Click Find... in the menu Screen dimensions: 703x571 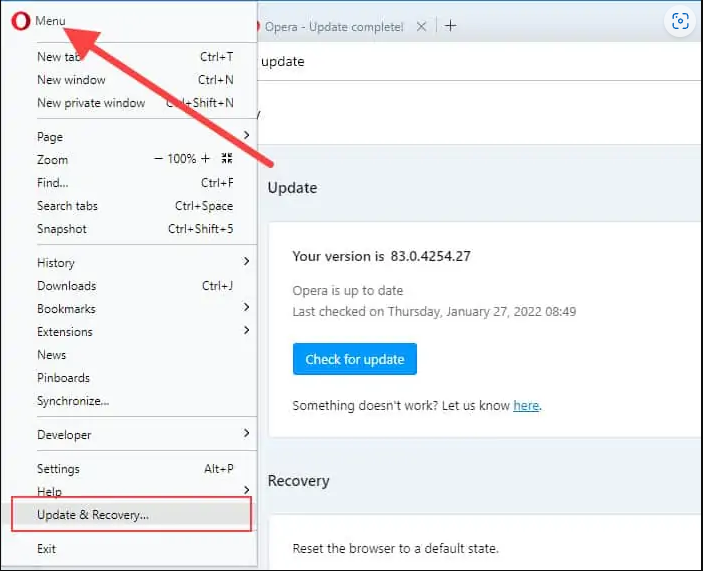pyautogui.click(x=135, y=183)
